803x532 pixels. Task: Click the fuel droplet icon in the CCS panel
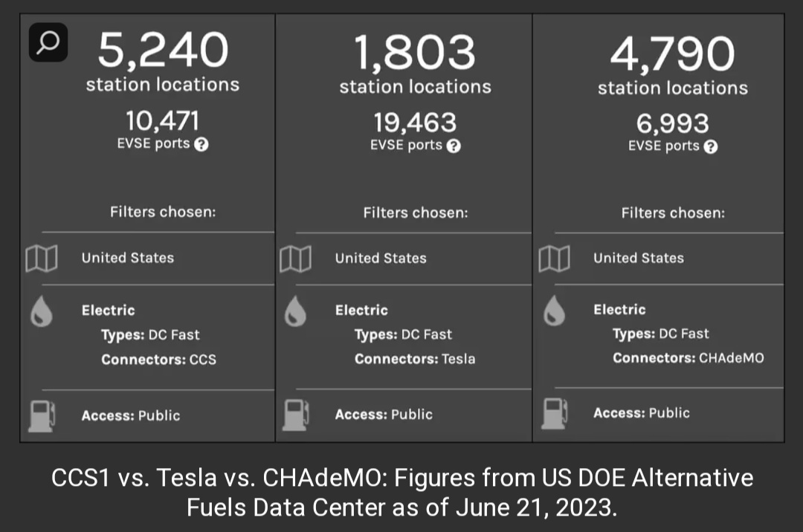point(42,313)
